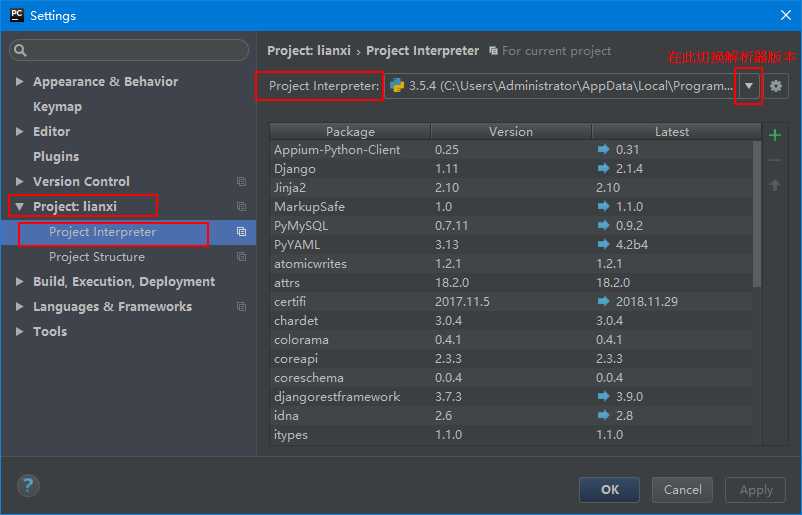Click the For current project label
802x515 pixels.
click(x=556, y=51)
